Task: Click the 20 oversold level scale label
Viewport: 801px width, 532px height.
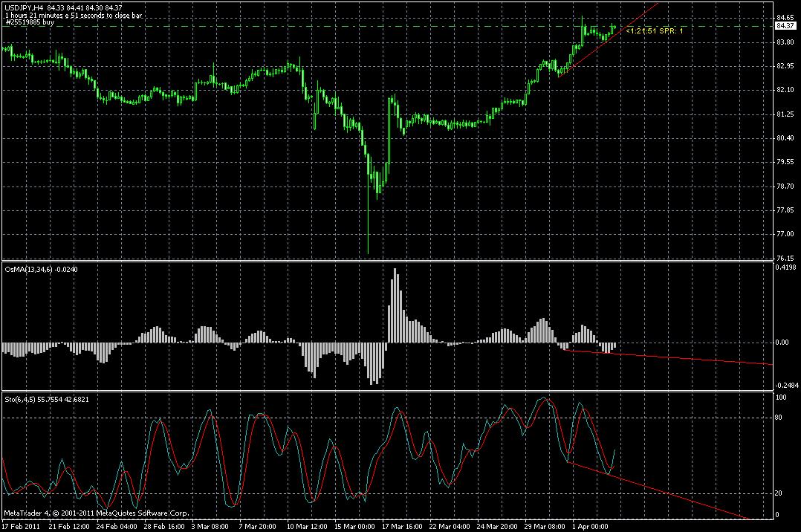Action: click(779, 493)
